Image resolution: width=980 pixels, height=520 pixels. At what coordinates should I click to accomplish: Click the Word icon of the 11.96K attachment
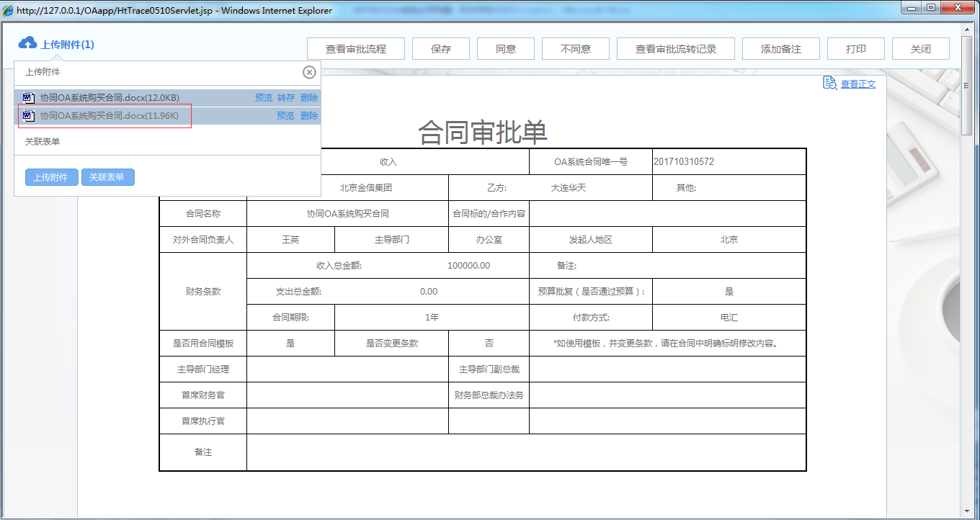click(x=29, y=116)
